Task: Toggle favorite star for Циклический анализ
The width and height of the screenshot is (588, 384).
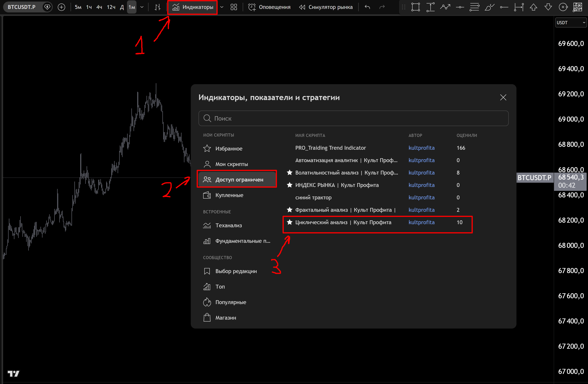Action: coord(290,222)
